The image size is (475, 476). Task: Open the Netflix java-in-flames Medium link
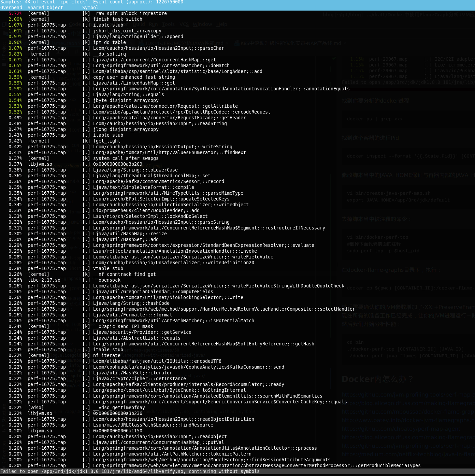403,454
